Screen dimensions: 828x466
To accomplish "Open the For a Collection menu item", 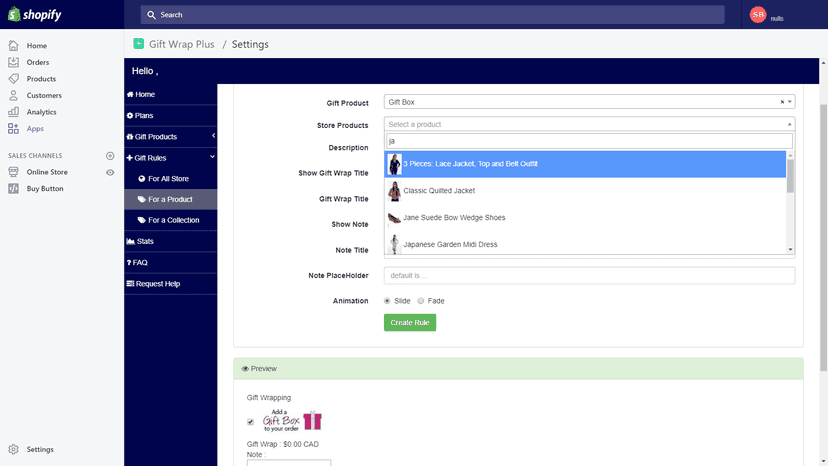I will pyautogui.click(x=171, y=220).
